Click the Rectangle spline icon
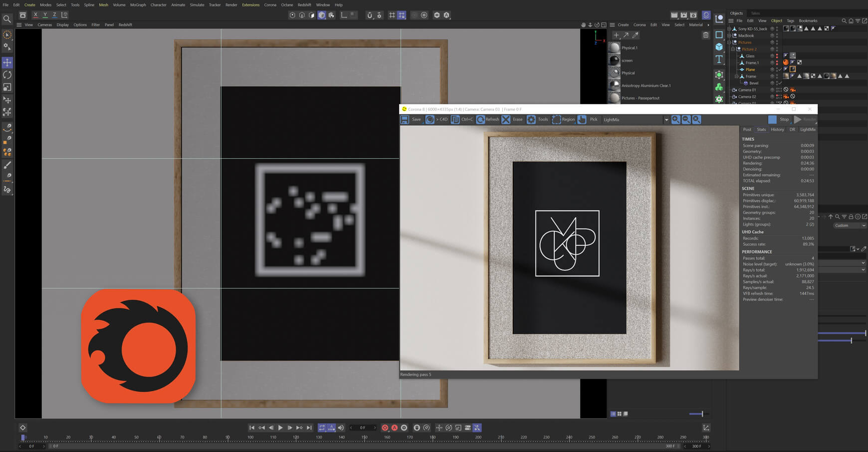 tap(719, 34)
